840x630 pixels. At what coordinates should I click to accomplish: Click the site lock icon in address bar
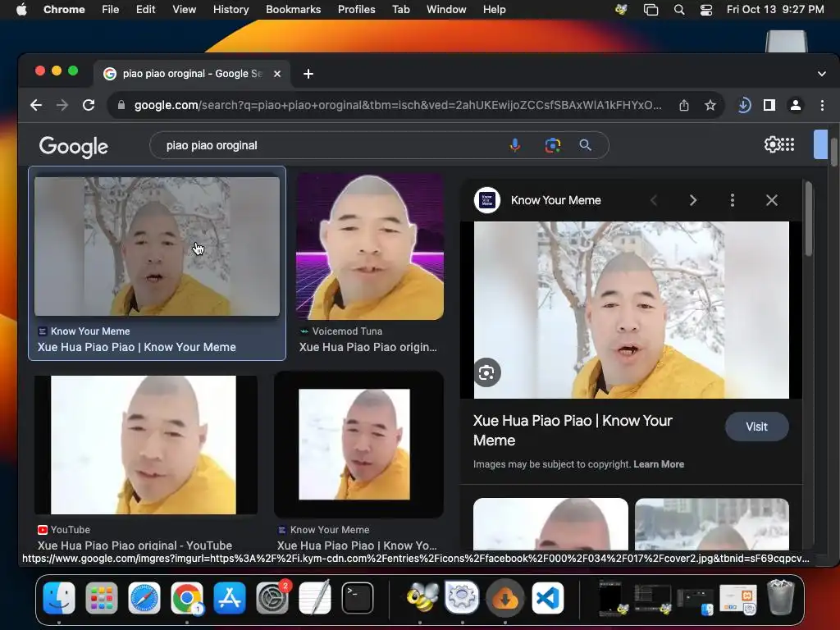click(x=121, y=105)
